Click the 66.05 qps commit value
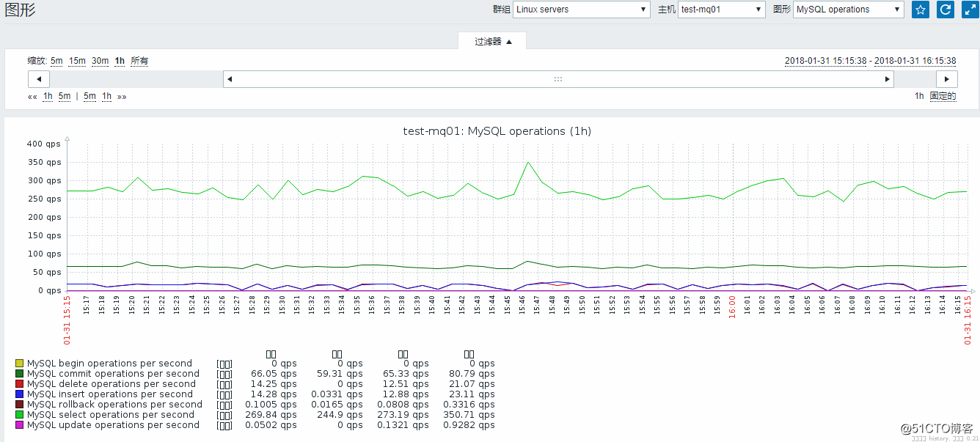Image resolution: width=980 pixels, height=442 pixels. pyautogui.click(x=274, y=374)
